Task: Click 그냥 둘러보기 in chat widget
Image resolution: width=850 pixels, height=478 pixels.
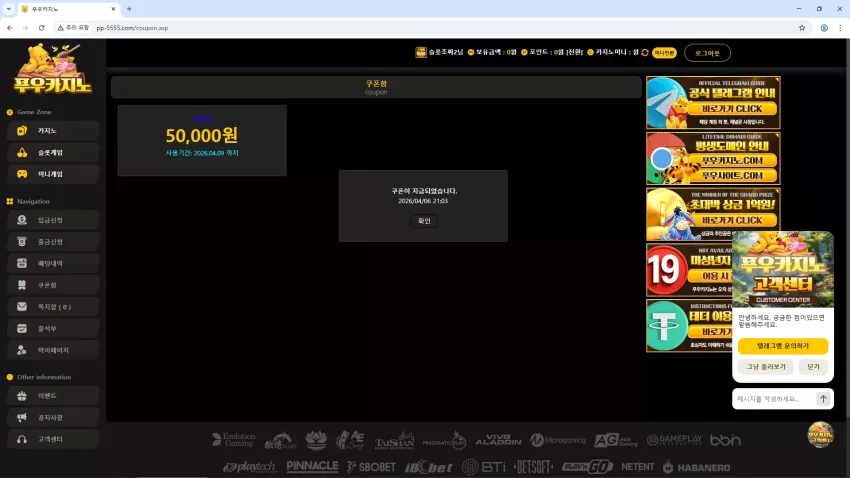Action: click(x=766, y=367)
